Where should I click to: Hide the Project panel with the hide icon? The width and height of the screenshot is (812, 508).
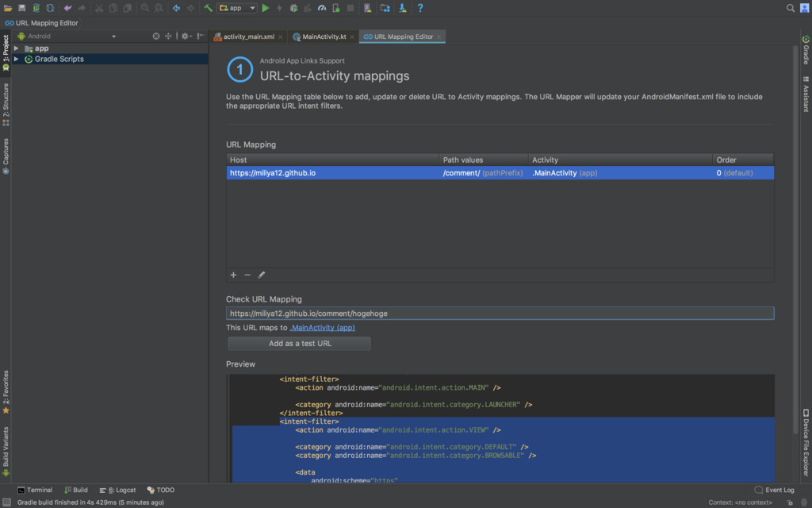pyautogui.click(x=201, y=37)
